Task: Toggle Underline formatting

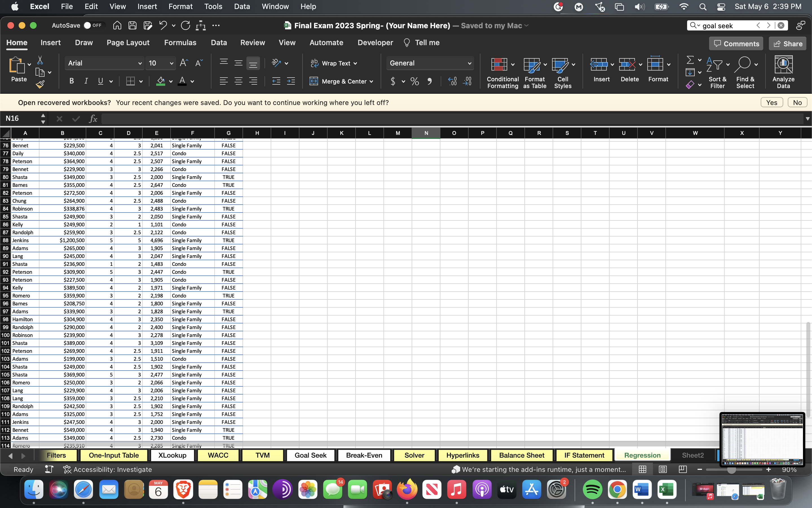Action: 100,81
